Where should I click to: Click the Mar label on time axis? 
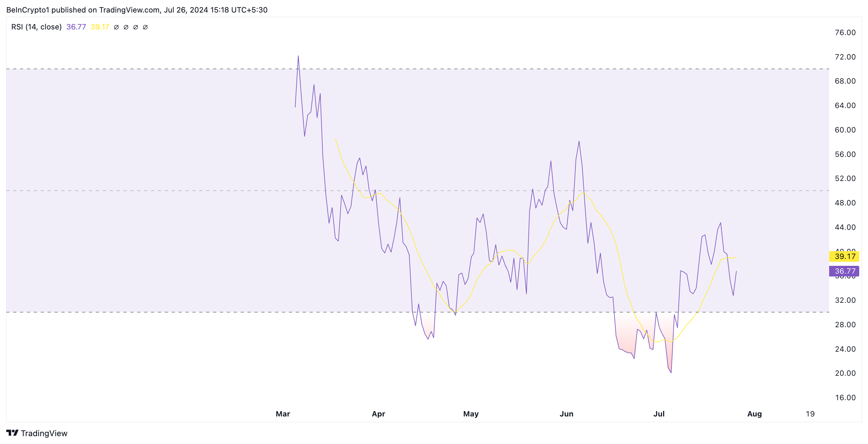click(283, 414)
